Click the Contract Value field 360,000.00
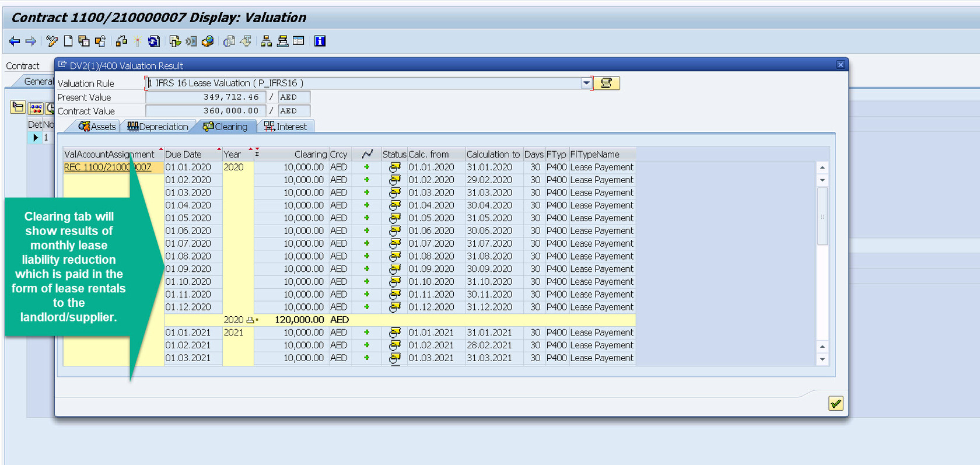The width and height of the screenshot is (980, 465). pos(205,111)
